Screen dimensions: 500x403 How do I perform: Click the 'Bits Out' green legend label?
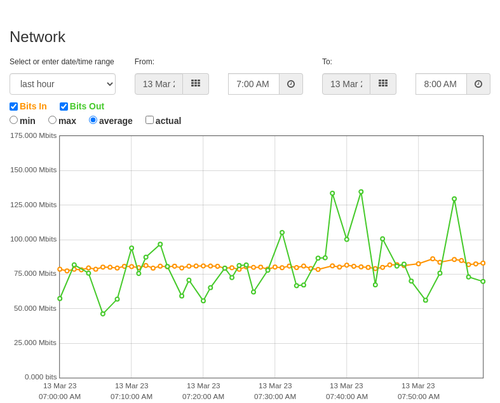point(87,106)
